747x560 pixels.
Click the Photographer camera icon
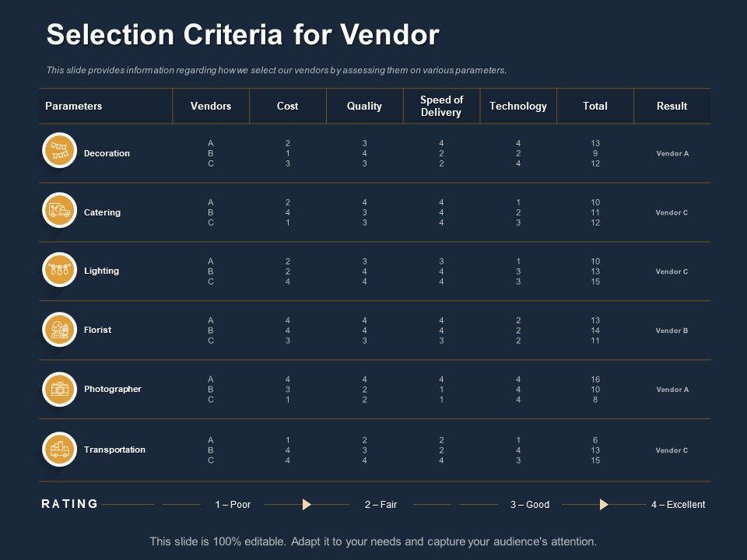tap(59, 389)
